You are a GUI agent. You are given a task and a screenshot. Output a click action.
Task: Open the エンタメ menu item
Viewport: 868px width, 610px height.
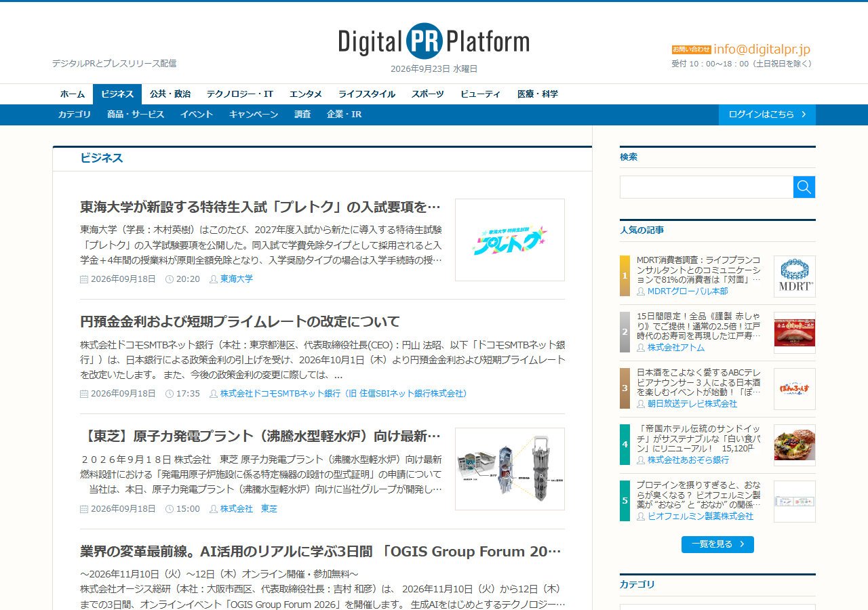coord(306,94)
